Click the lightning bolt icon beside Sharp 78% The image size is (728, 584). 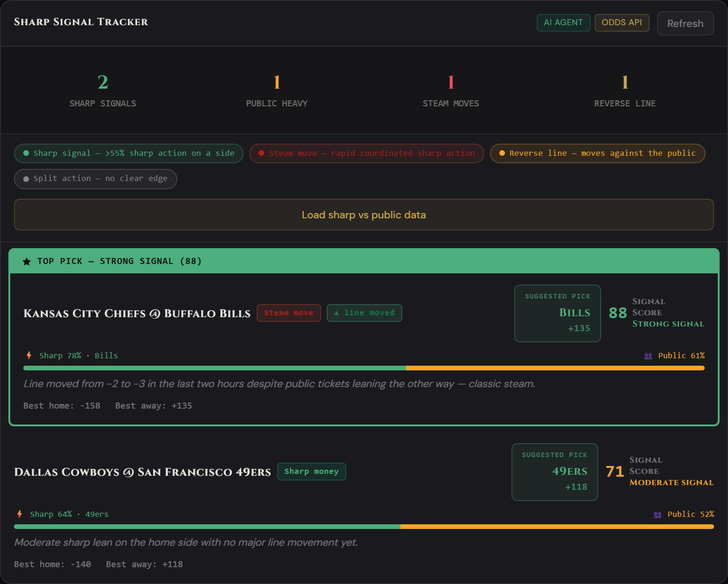(29, 355)
